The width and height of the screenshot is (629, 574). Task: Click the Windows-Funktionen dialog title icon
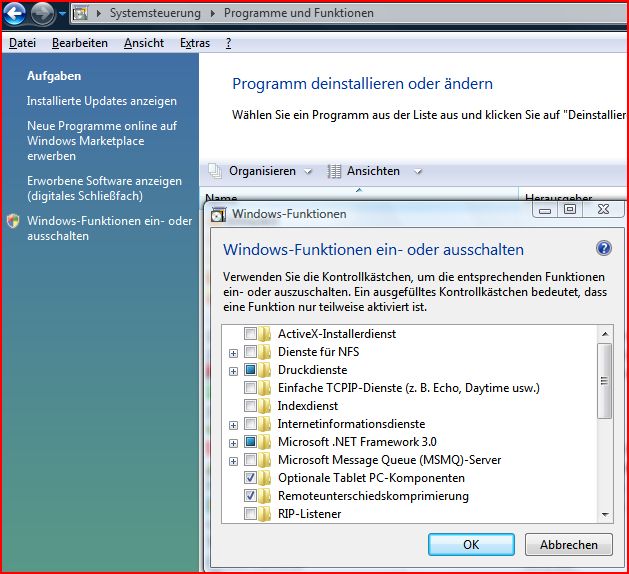218,214
